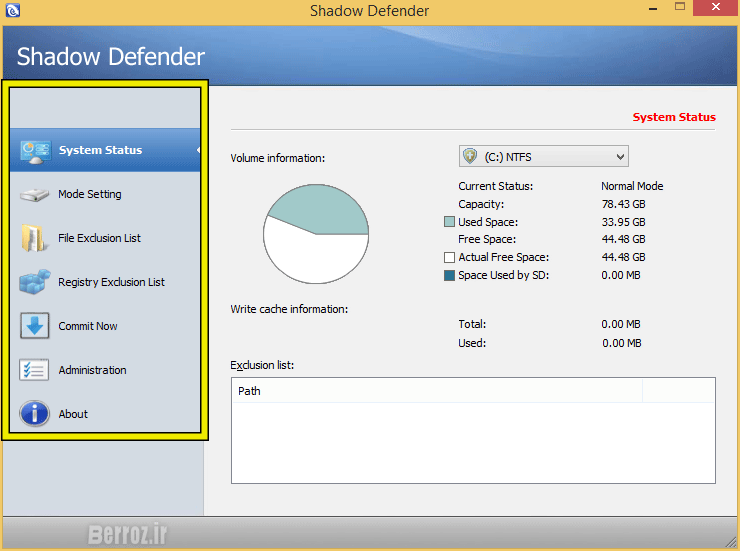Click the Space Used by SD swatch
740x551 pixels.
click(x=449, y=275)
